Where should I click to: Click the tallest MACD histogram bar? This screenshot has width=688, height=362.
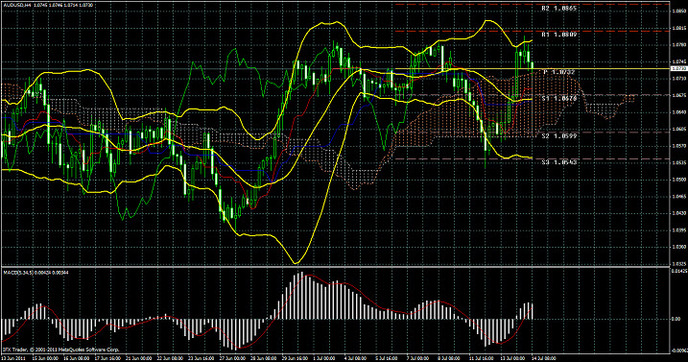(x=301, y=296)
